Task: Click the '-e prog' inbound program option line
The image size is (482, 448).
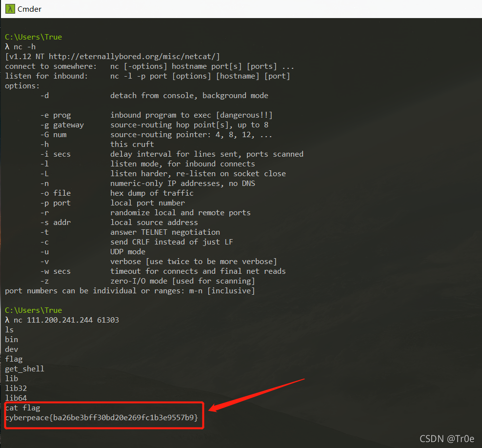Action: (157, 115)
